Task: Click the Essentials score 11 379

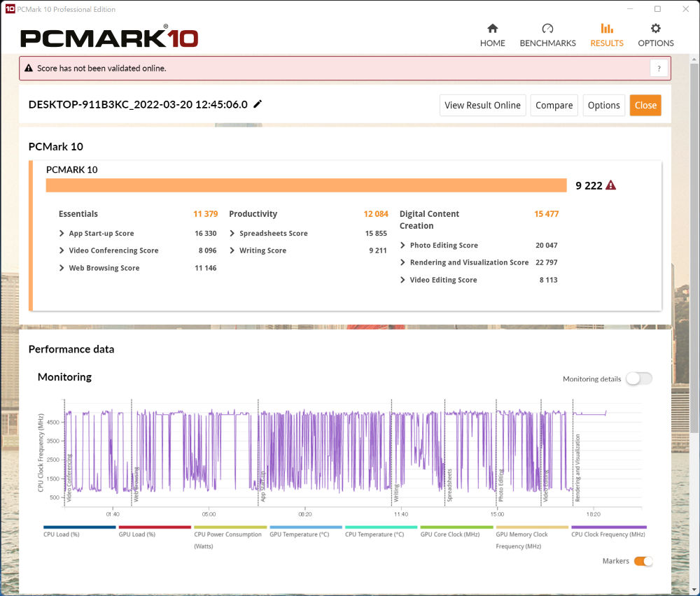Action: [205, 213]
